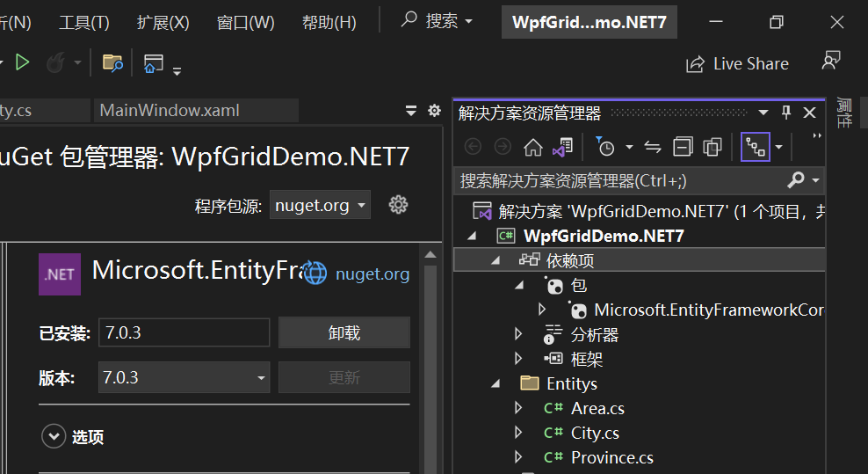
Task: Open the Properties (属性) side tab
Action: pos(843,113)
